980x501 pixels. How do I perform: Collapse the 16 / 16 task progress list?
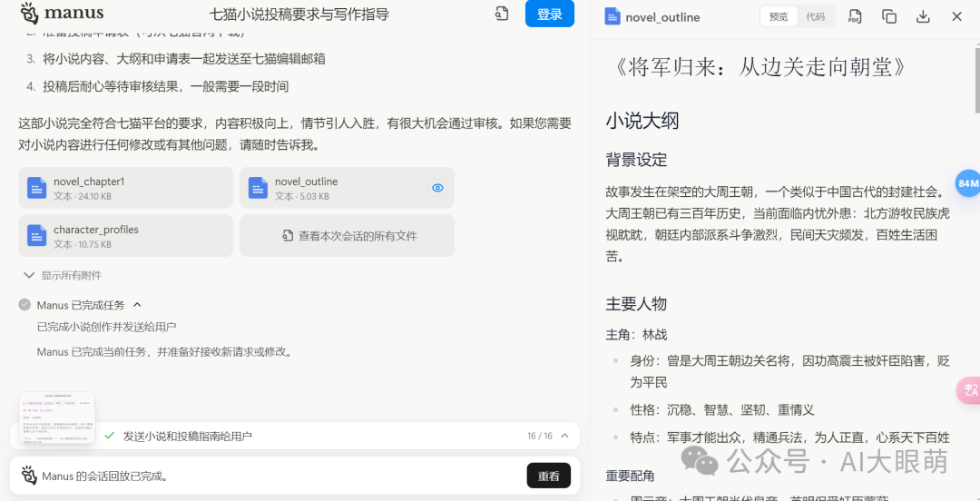[565, 436]
